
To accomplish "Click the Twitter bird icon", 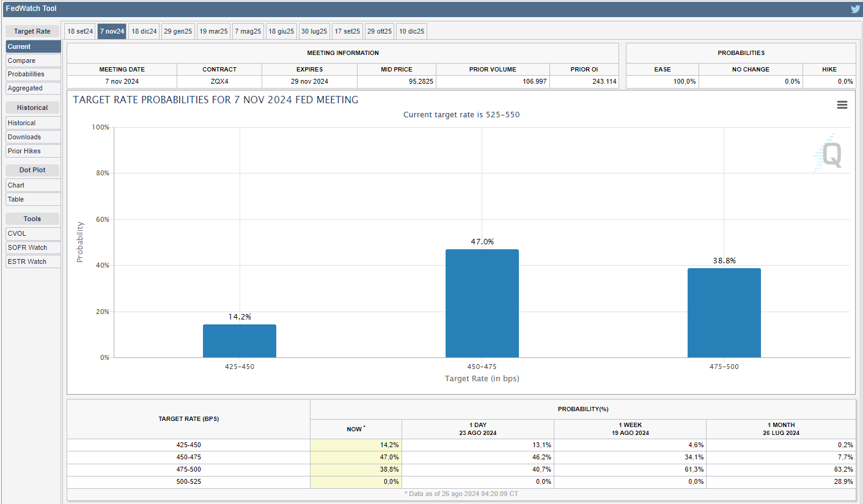I will pos(855,9).
